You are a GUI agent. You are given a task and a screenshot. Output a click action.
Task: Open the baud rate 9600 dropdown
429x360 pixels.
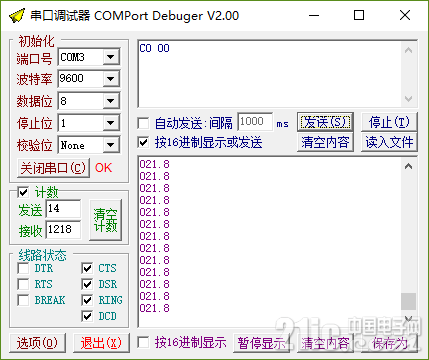click(x=111, y=79)
